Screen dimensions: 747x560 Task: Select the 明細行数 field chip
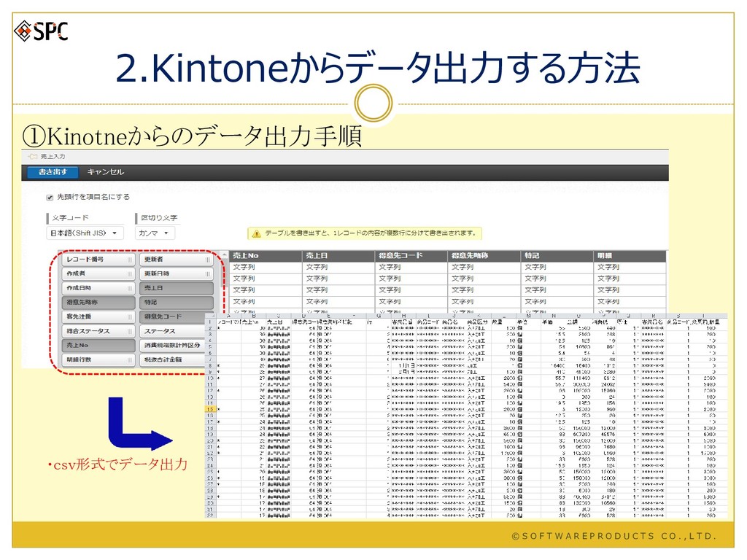98,359
